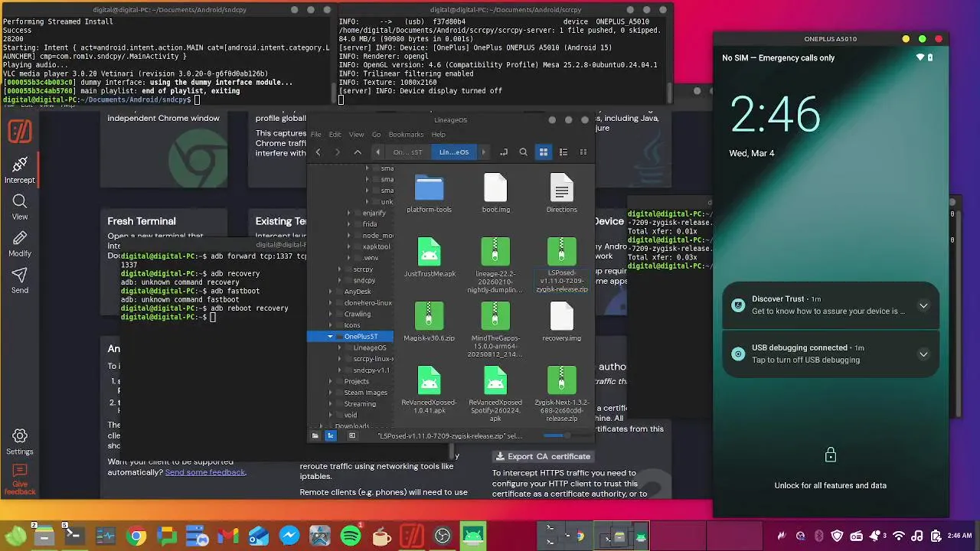Viewport: 980px width, 551px height.
Task: Open Help menu in file manager
Action: 438,135
